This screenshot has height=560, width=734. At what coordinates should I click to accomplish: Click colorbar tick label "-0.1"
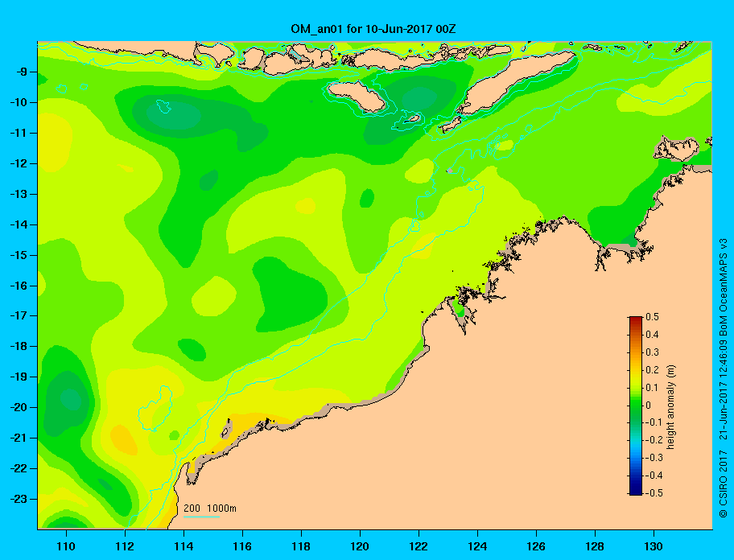coord(654,422)
